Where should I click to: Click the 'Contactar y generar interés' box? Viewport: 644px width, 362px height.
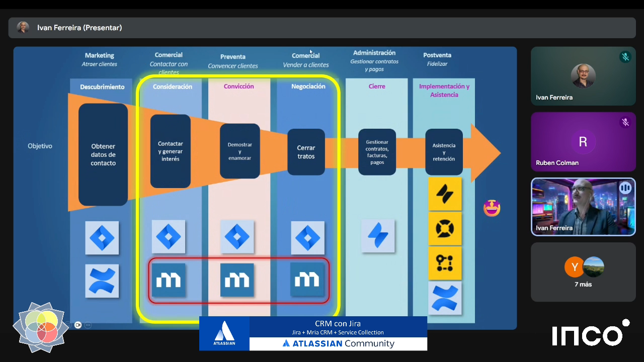pyautogui.click(x=171, y=151)
